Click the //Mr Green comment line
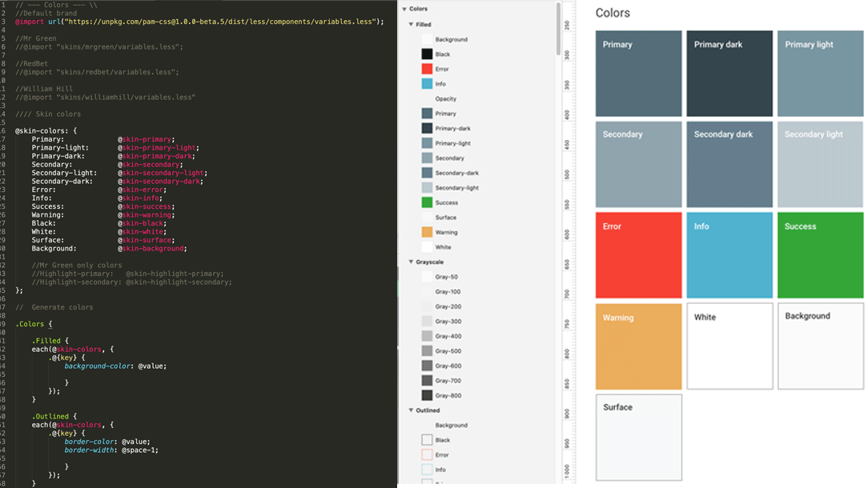This screenshot has width=868, height=488. point(35,38)
